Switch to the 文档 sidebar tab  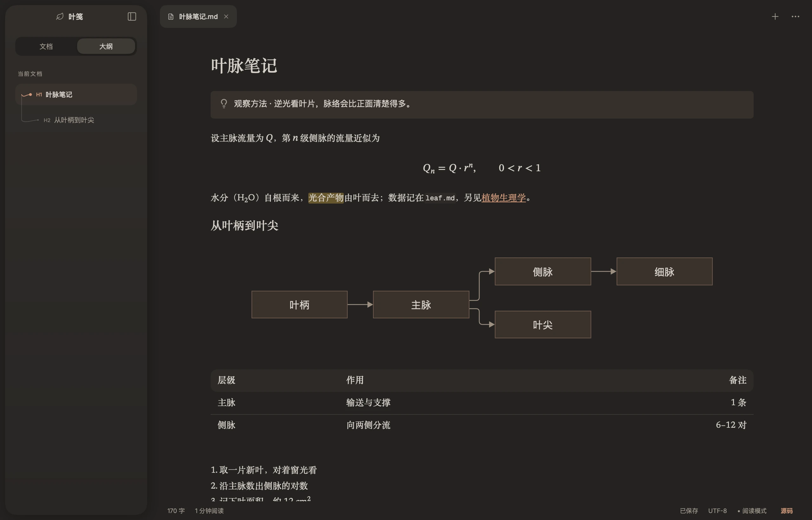(46, 46)
